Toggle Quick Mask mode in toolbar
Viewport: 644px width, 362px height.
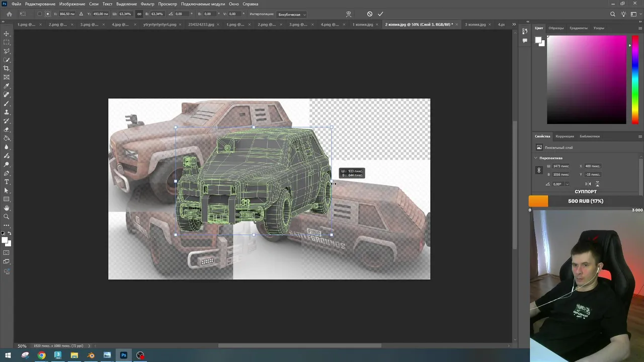pos(7,253)
